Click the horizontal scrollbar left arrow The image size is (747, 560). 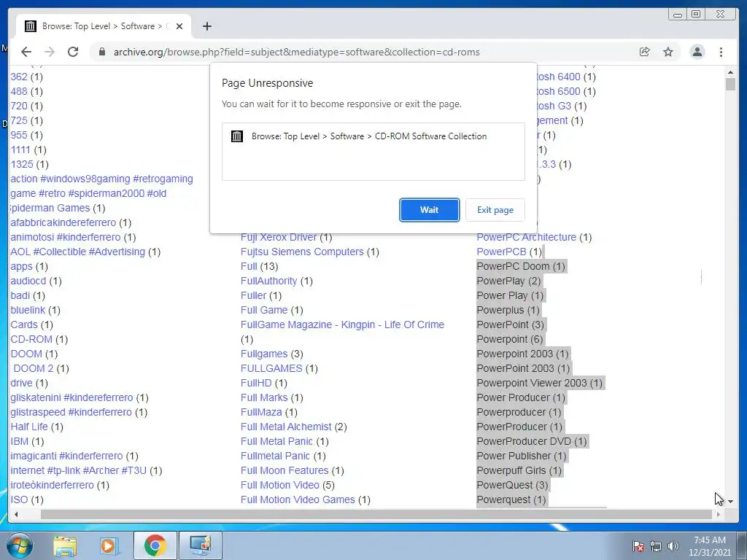[x=16, y=514]
